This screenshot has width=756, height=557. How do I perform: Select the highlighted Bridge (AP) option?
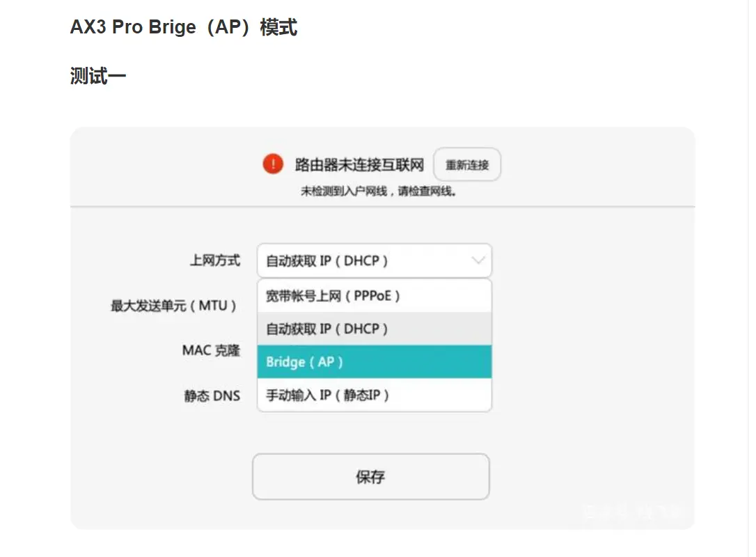pyautogui.click(x=374, y=361)
